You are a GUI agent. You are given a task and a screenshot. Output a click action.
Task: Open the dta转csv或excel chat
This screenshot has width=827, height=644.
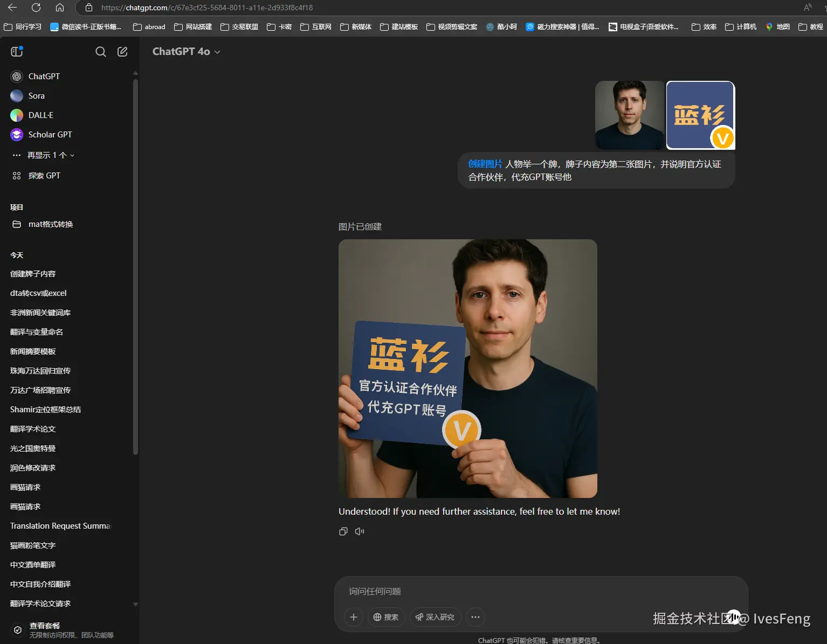[x=38, y=293]
